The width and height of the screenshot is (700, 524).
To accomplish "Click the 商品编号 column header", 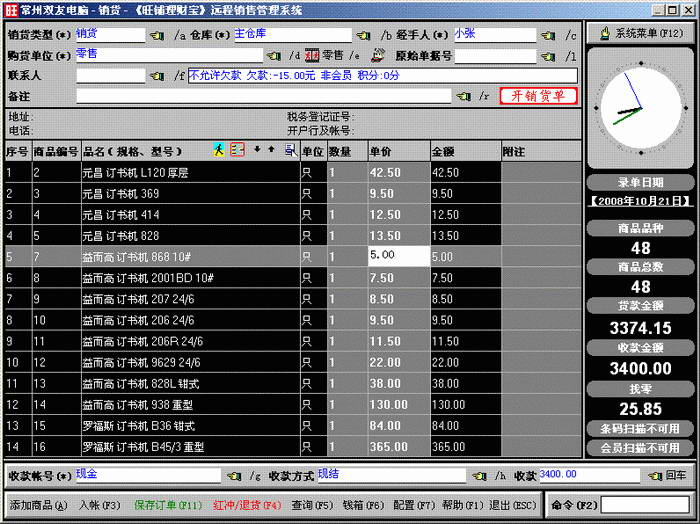I will pos(56,152).
